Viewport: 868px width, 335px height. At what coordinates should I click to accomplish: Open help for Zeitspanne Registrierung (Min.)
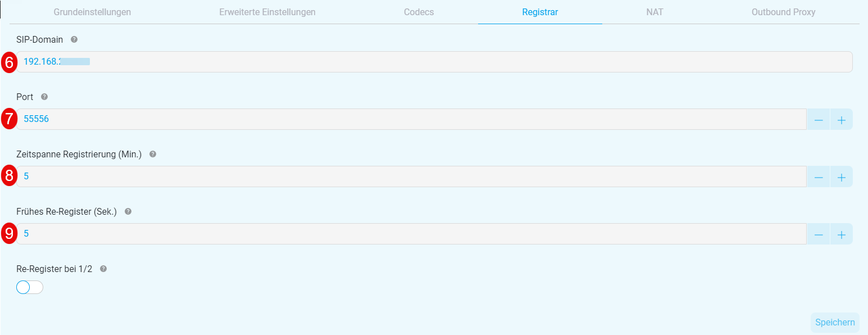click(x=153, y=154)
